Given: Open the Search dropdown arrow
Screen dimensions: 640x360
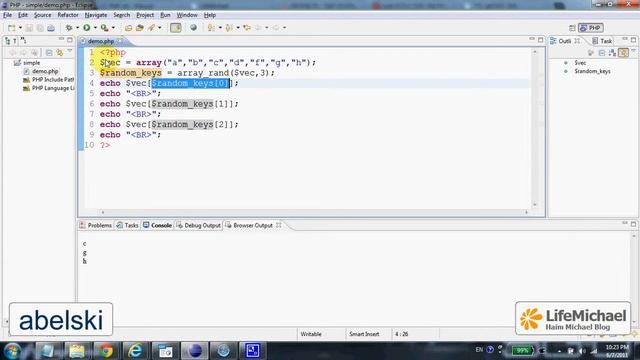Looking at the screenshot, I should click(x=160, y=28).
